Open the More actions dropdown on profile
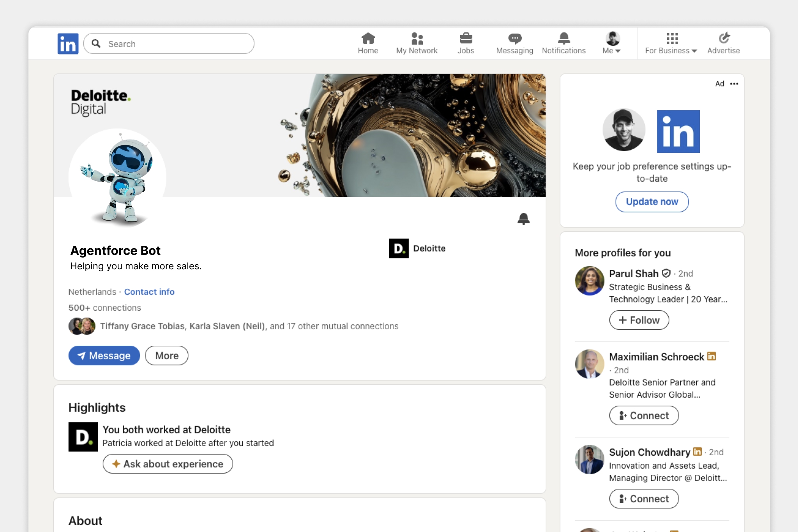798x532 pixels. [x=166, y=355]
